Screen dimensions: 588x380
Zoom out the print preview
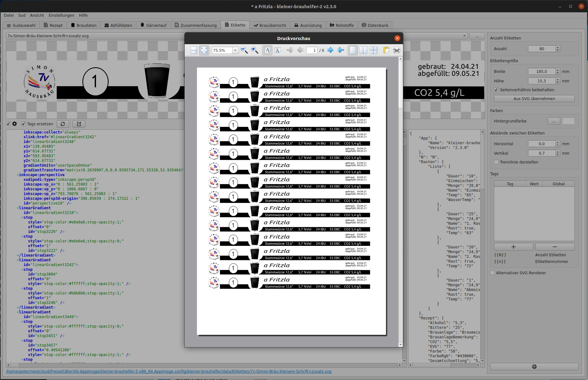click(244, 50)
